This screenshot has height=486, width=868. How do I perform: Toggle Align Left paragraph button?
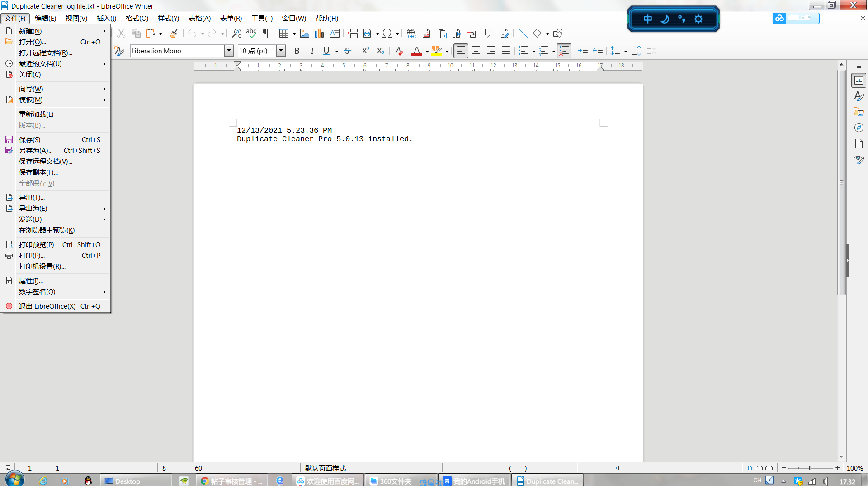coord(461,51)
